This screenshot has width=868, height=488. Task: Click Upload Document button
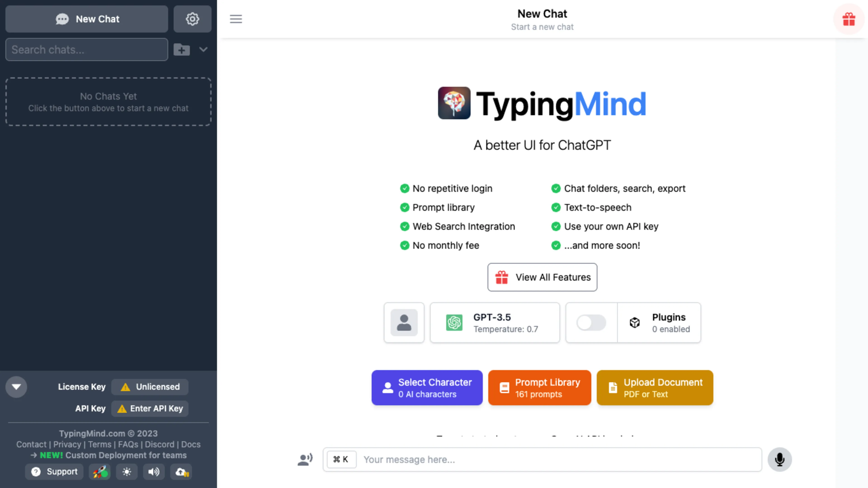click(x=655, y=388)
